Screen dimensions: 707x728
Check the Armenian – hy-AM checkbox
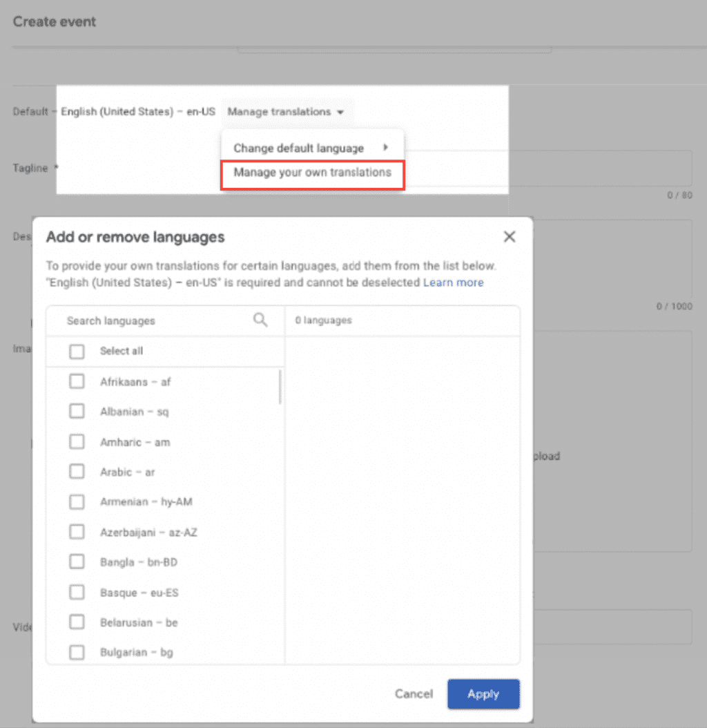[77, 501]
